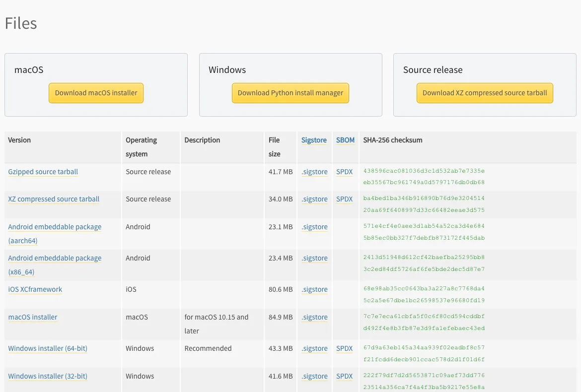Screen dimensions: 581x392
Task: Click Download Python install manager button
Action: (x=290, y=93)
